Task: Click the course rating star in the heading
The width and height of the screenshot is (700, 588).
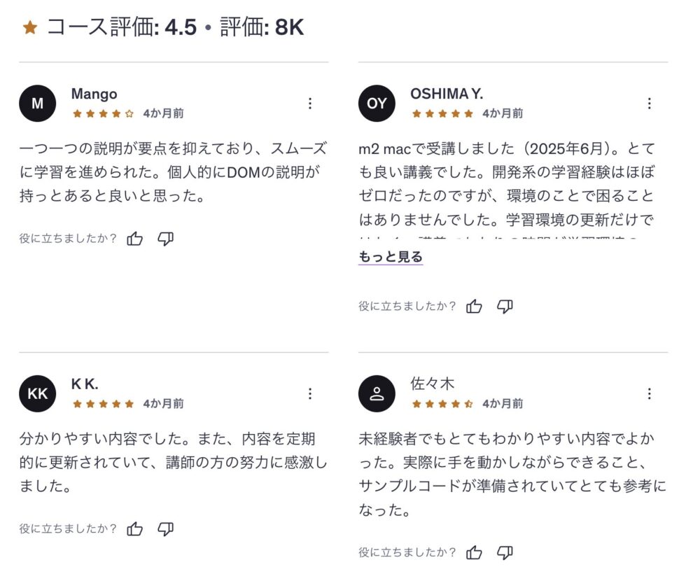Action: 30,28
